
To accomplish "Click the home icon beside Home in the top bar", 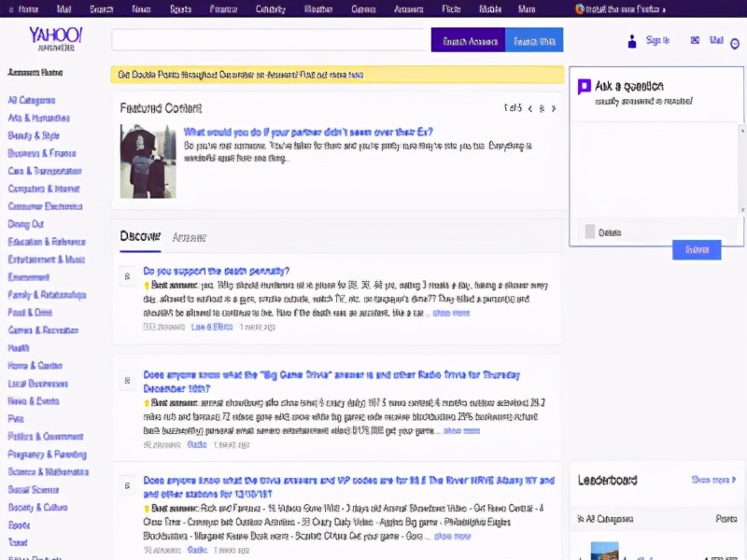I will click(x=11, y=9).
